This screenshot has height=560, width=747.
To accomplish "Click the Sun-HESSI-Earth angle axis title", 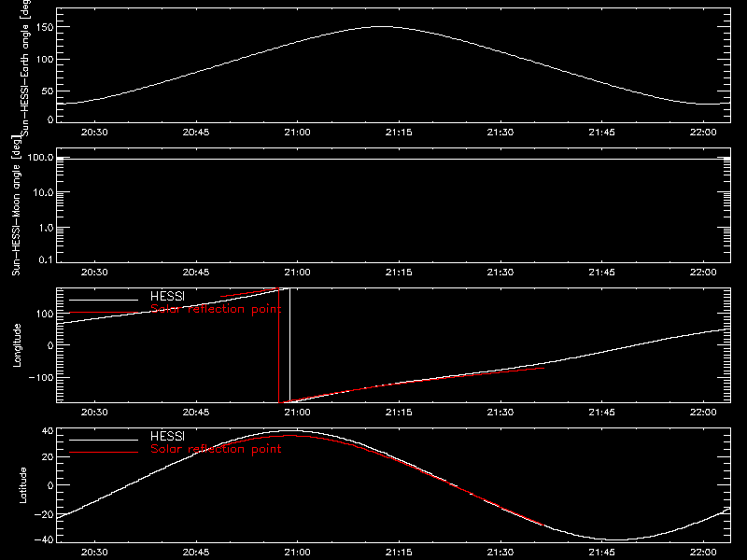I will click(x=25, y=68).
